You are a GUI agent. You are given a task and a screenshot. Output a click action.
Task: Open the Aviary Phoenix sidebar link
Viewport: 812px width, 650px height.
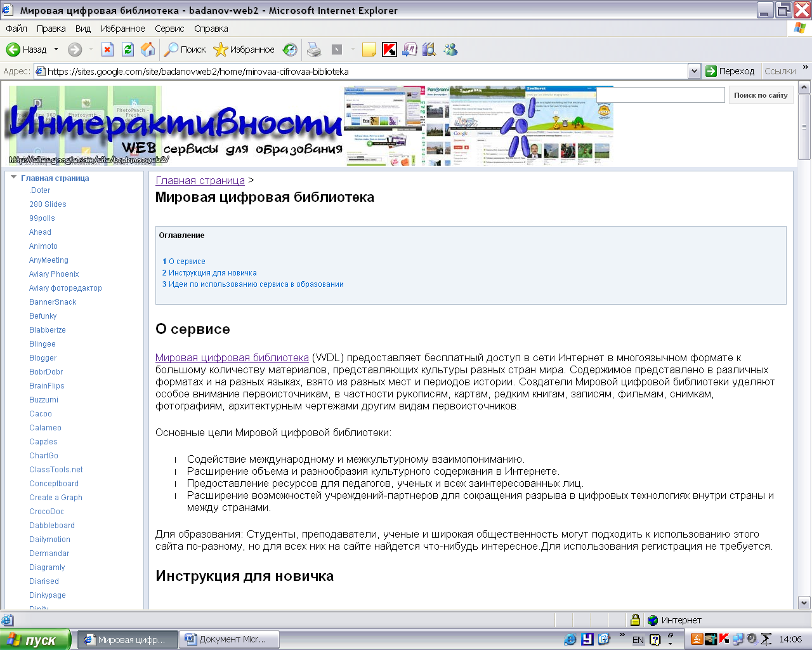click(x=54, y=274)
